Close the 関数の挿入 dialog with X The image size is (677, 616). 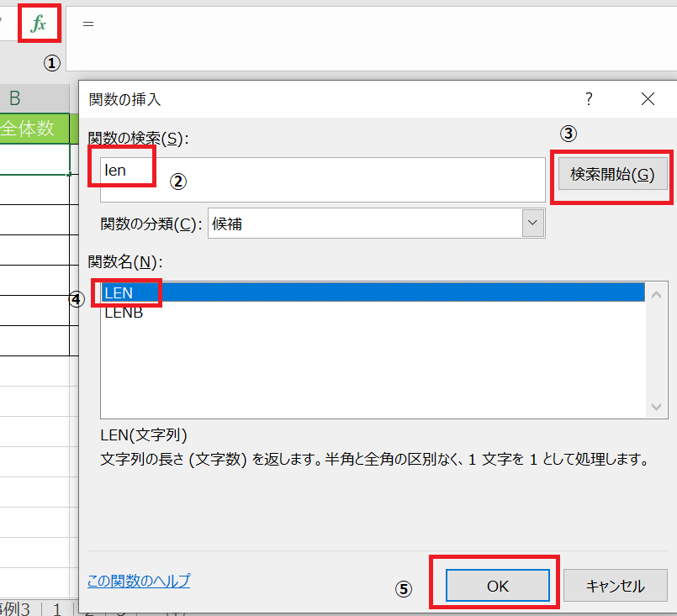click(x=647, y=99)
